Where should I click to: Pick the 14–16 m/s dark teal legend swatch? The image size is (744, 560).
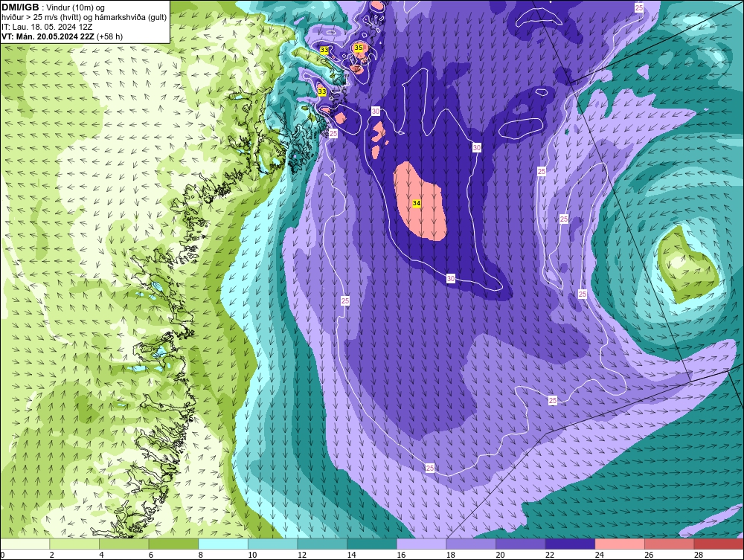pos(372,544)
